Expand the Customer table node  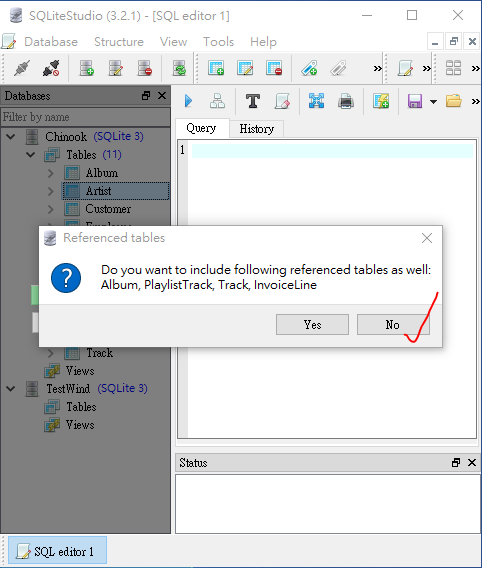(x=51, y=209)
